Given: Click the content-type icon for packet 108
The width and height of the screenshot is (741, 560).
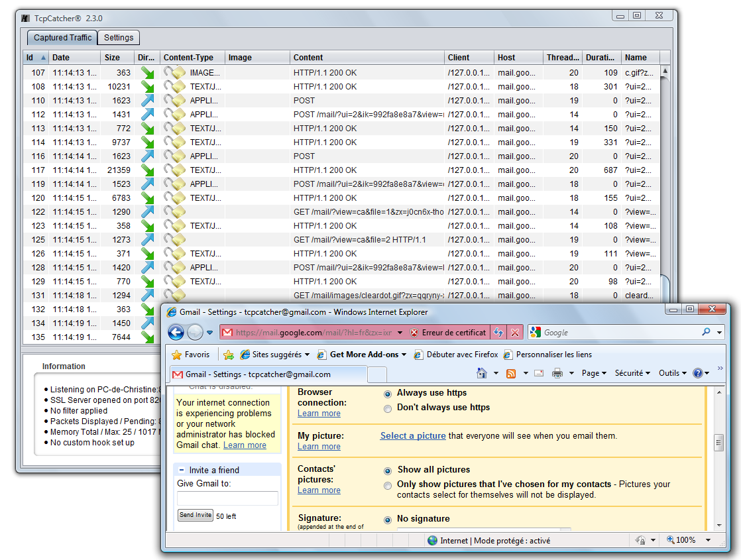Looking at the screenshot, I should [174, 86].
